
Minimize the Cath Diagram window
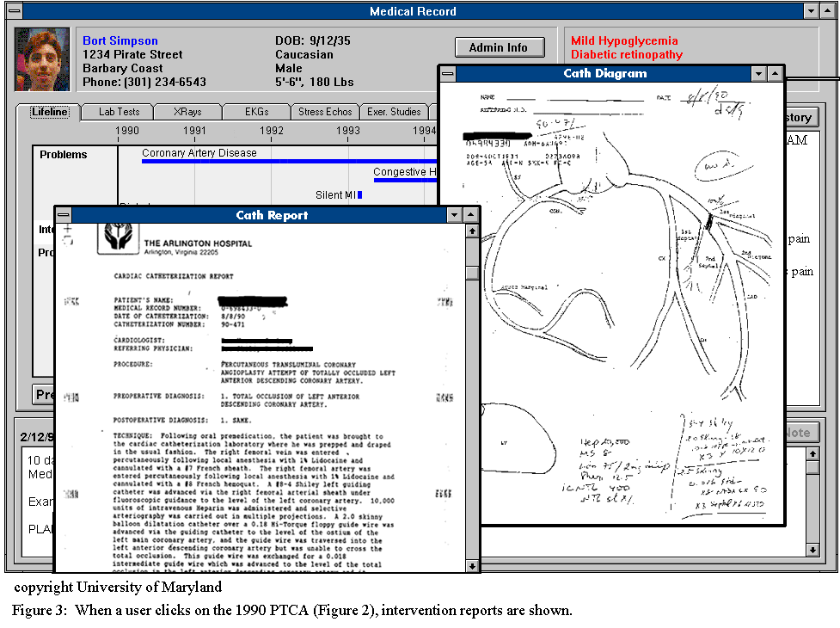tap(758, 73)
